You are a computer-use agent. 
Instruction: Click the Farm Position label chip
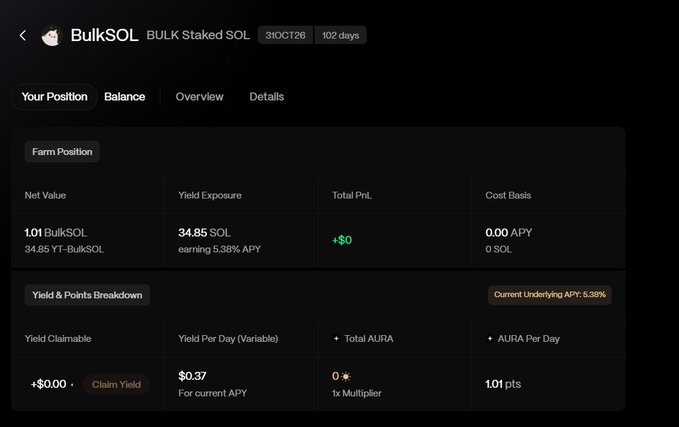[62, 152]
